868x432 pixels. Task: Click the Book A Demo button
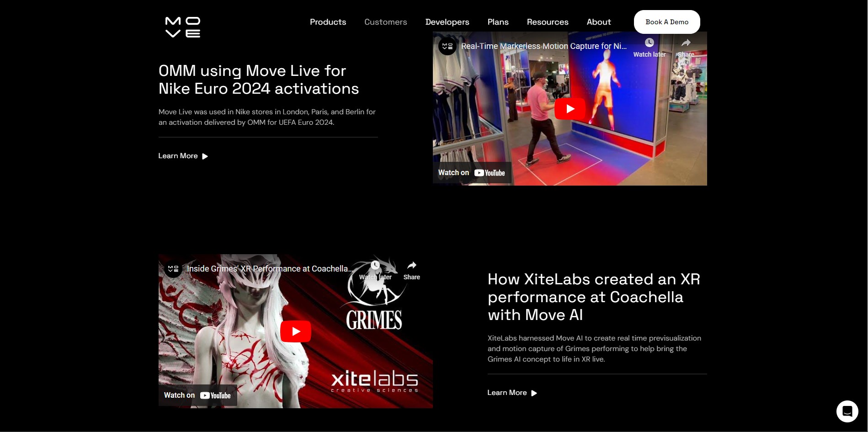click(x=667, y=22)
